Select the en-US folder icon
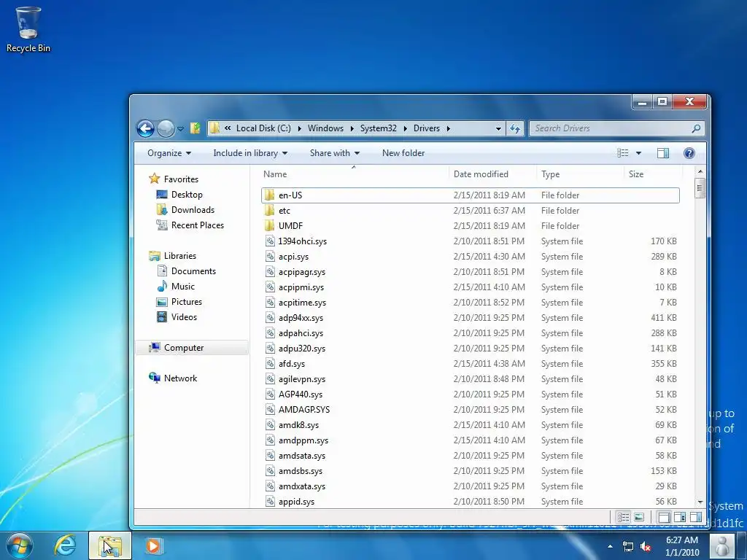Image resolution: width=747 pixels, height=560 pixels. pos(270,195)
